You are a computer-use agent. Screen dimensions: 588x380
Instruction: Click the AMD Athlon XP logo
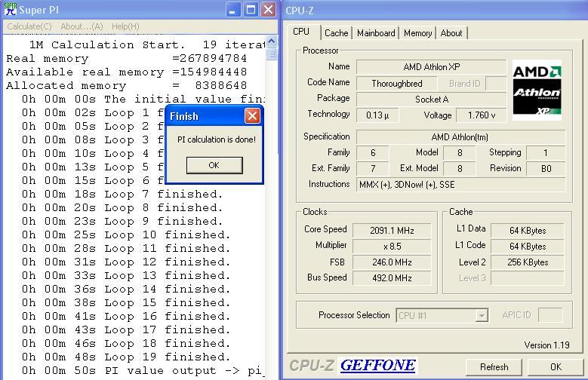pyautogui.click(x=537, y=90)
